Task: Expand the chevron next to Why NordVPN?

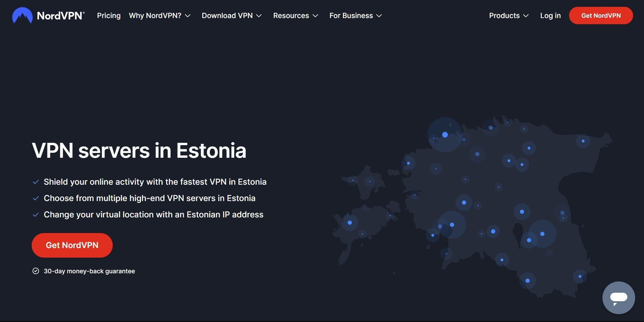Action: (x=188, y=16)
